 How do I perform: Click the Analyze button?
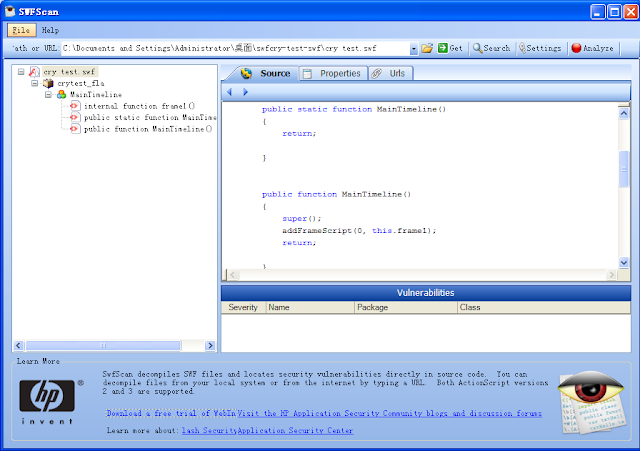(593, 48)
